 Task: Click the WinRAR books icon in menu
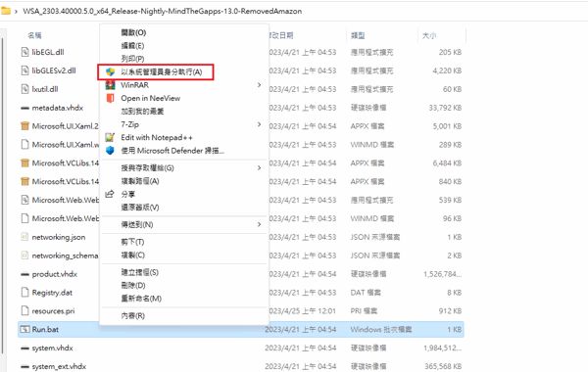click(x=110, y=85)
